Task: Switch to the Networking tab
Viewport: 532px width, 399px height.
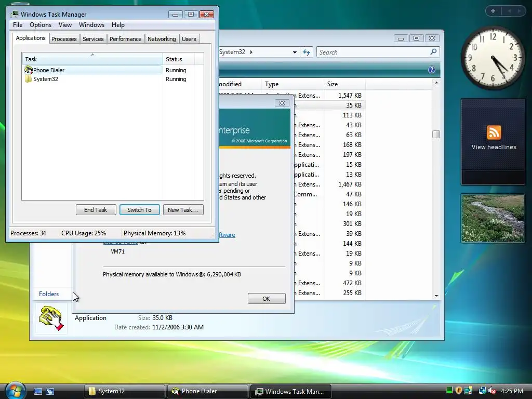Action: click(162, 39)
